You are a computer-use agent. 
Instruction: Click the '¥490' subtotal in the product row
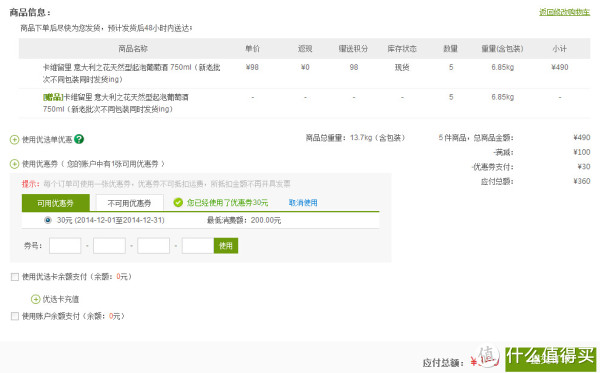(559, 67)
